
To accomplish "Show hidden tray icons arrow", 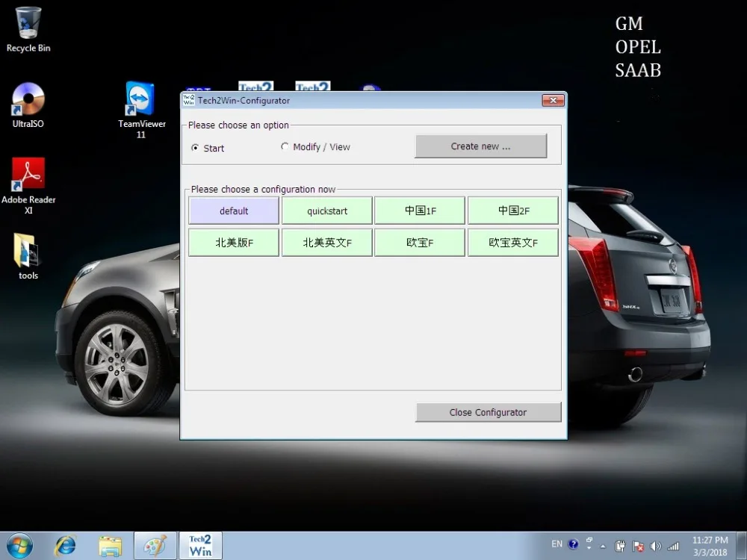I will click(603, 547).
